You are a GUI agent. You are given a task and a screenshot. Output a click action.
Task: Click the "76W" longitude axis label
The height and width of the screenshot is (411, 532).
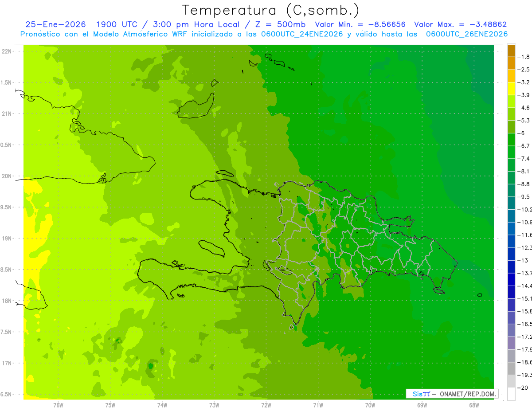coord(58,405)
